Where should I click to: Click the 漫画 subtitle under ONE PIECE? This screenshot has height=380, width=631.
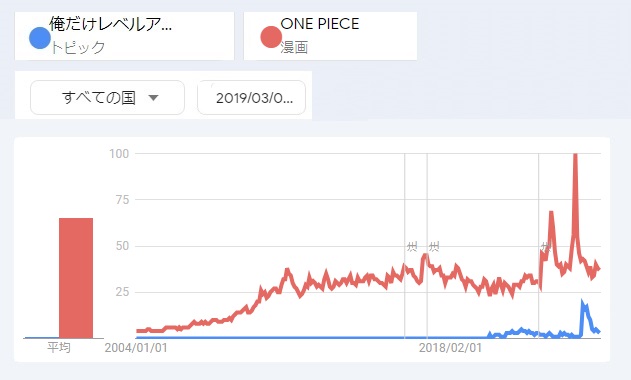point(294,48)
